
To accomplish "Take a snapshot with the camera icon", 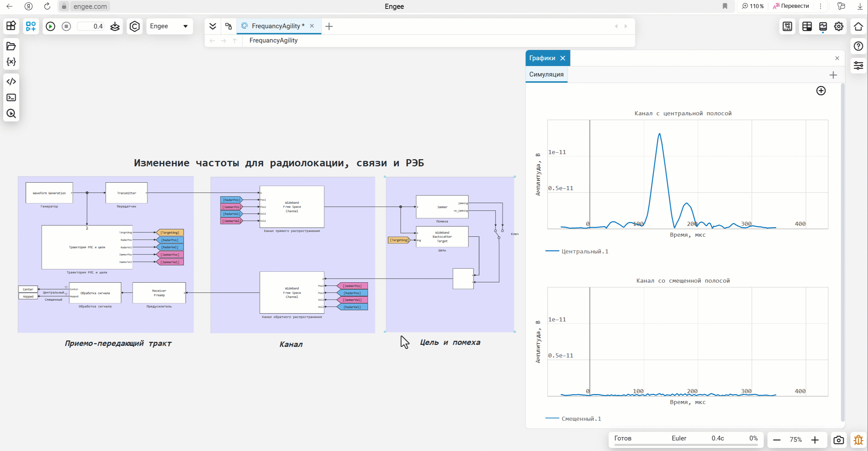I will tap(839, 440).
